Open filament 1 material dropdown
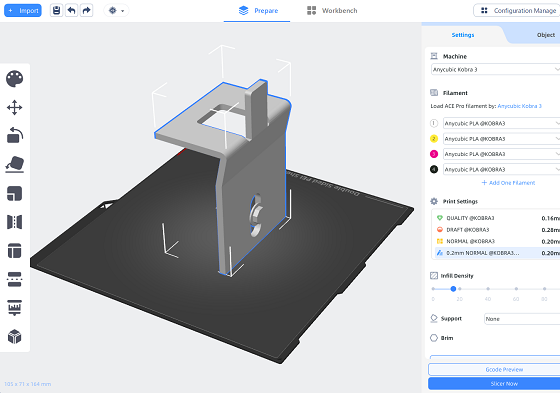Screen dimensions: 560x393 pos(501,123)
